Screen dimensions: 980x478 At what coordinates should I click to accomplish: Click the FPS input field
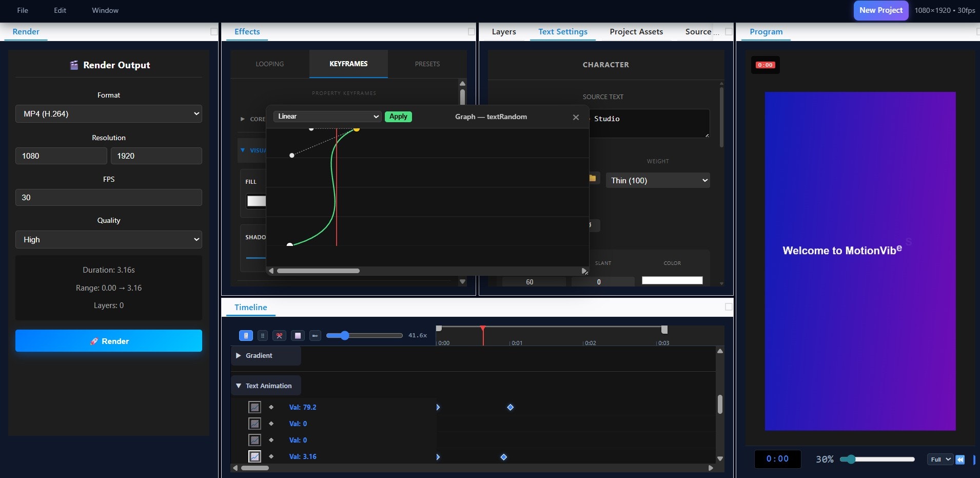click(109, 198)
